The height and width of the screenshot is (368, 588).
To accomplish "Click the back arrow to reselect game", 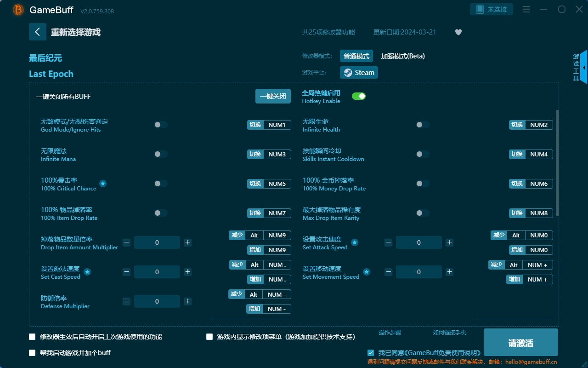I will [38, 32].
